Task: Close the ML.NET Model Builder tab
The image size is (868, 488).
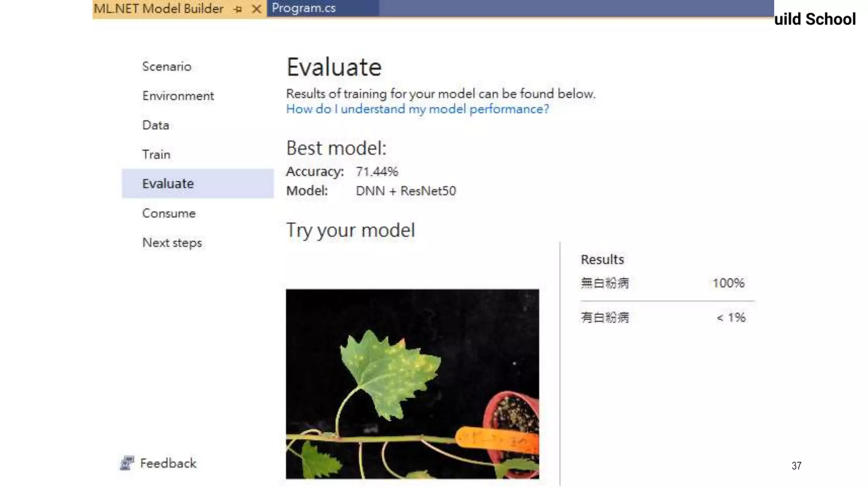Action: coord(256,9)
